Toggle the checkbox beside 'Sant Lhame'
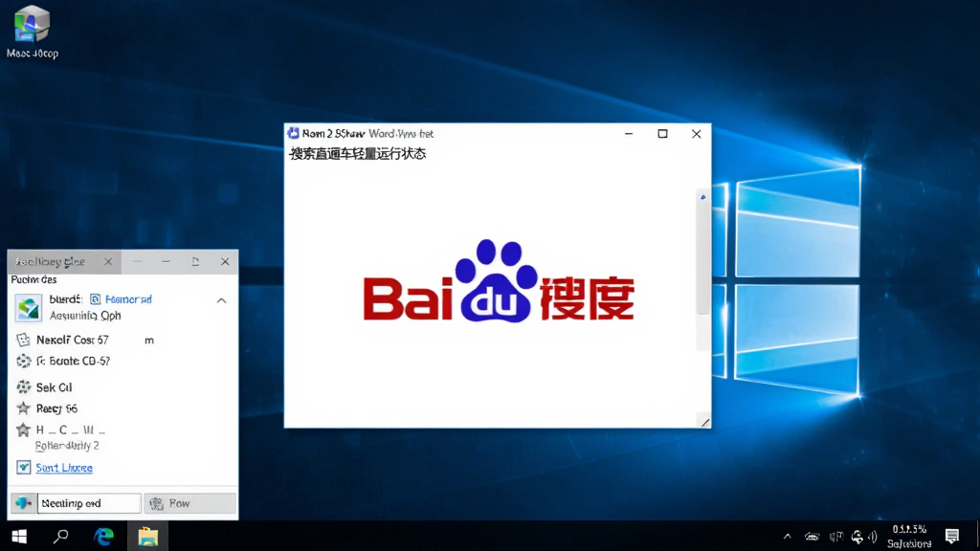The height and width of the screenshot is (551, 980). coord(23,467)
